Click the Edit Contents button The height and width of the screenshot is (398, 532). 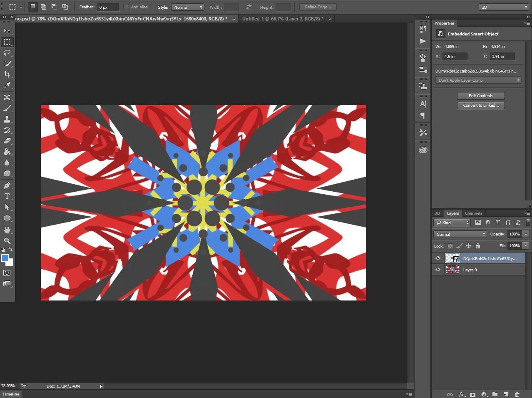coord(481,96)
